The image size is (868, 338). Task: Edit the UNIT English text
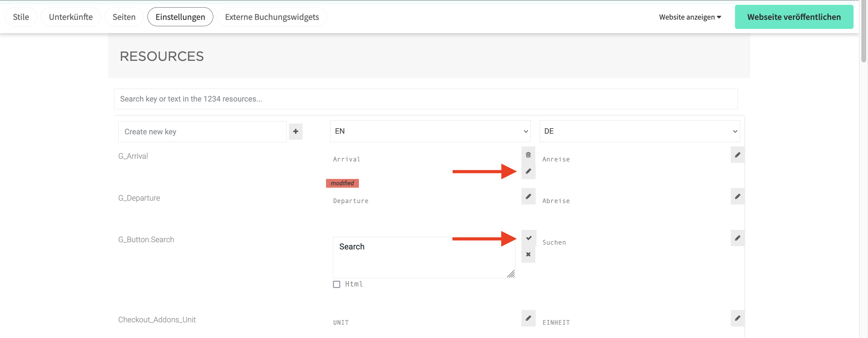(528, 318)
